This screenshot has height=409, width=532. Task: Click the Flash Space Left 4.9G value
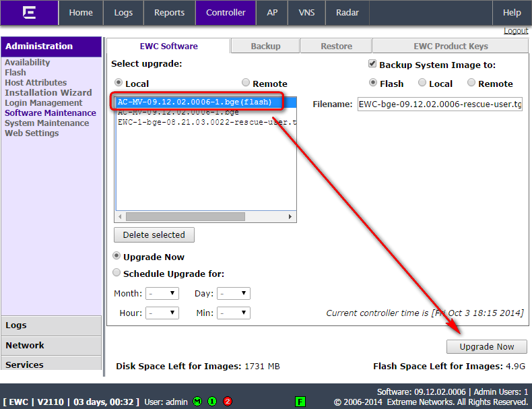[x=515, y=367]
